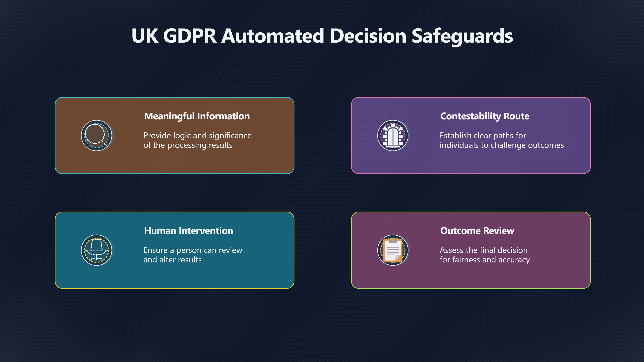Click the arched gate icon in Contestability Route card
The height and width of the screenshot is (362, 644).
pos(393,135)
